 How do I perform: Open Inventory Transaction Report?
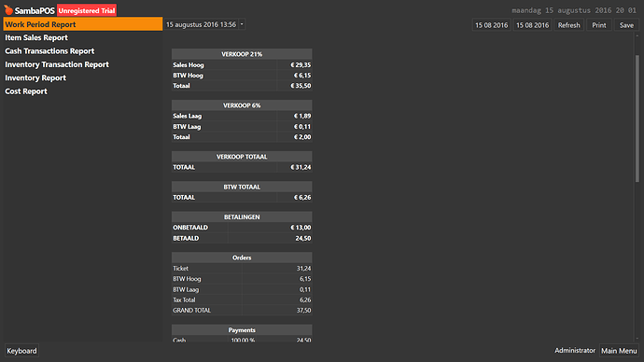coord(57,64)
